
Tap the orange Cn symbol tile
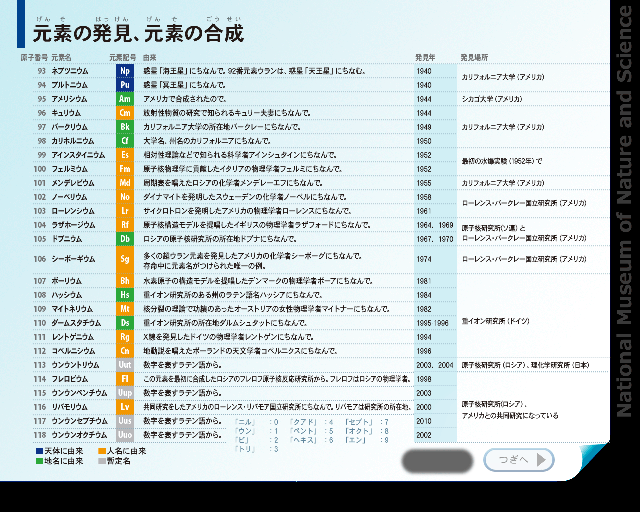pos(125,351)
